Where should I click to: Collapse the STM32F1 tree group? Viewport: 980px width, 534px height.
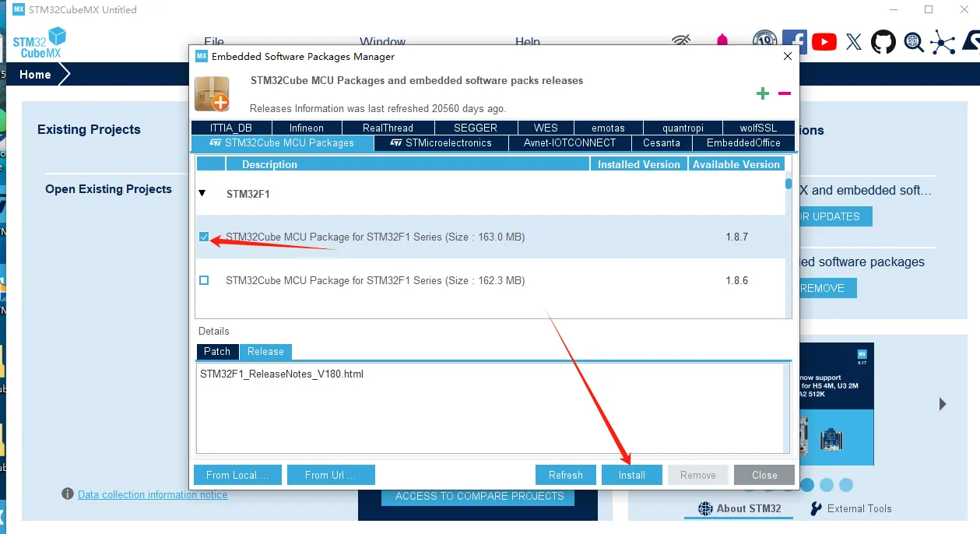point(202,194)
